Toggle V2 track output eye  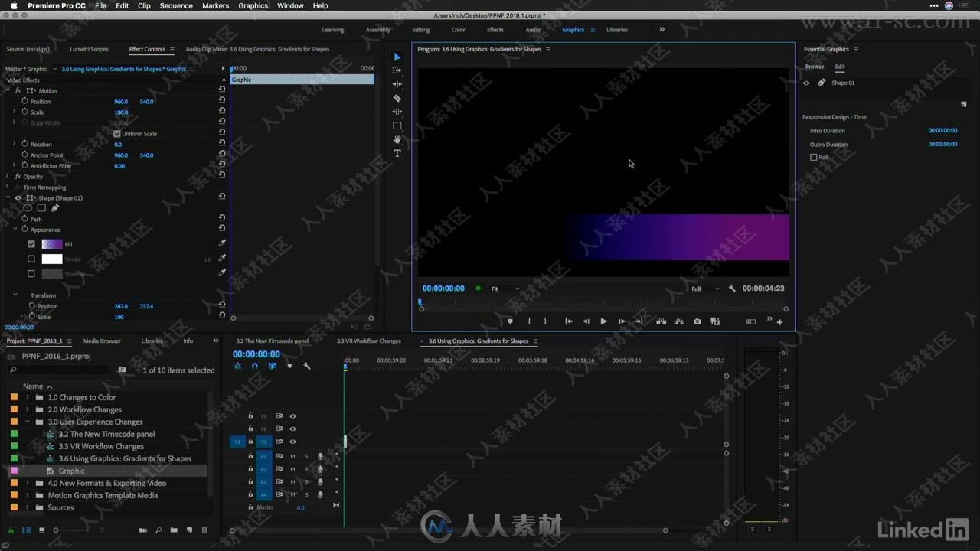coord(292,429)
